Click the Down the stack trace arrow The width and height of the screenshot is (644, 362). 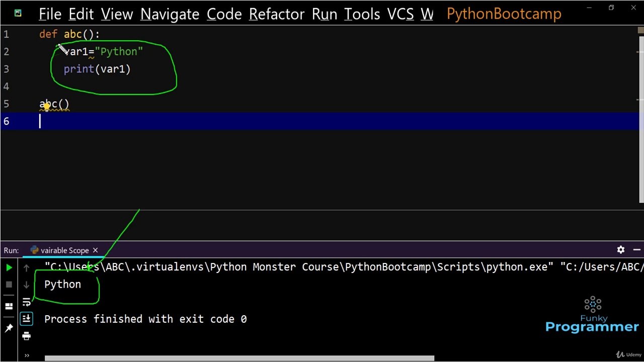click(27, 285)
